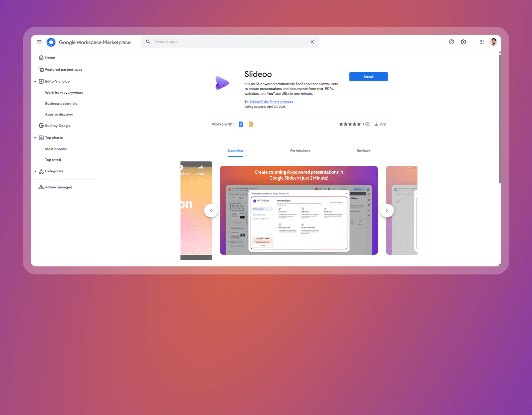Collapse the Editor's choice section arrow

[x=35, y=82]
